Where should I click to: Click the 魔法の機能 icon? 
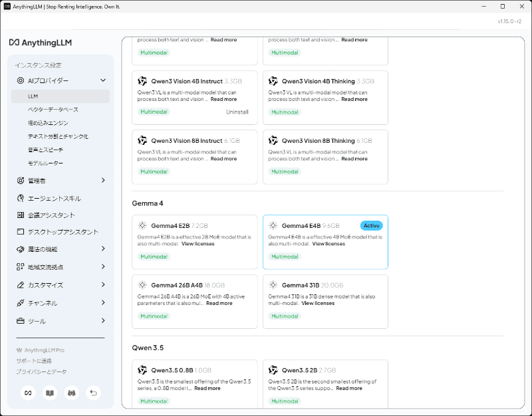pyautogui.click(x=21, y=249)
